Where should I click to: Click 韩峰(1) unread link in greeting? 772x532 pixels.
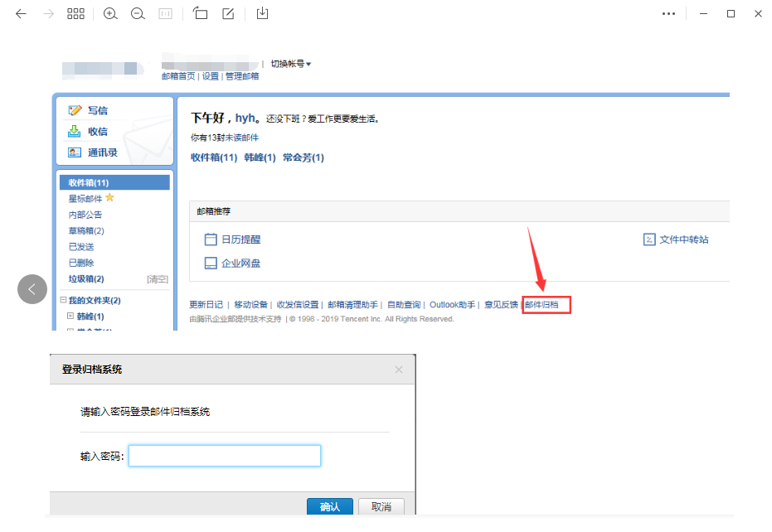coord(260,157)
